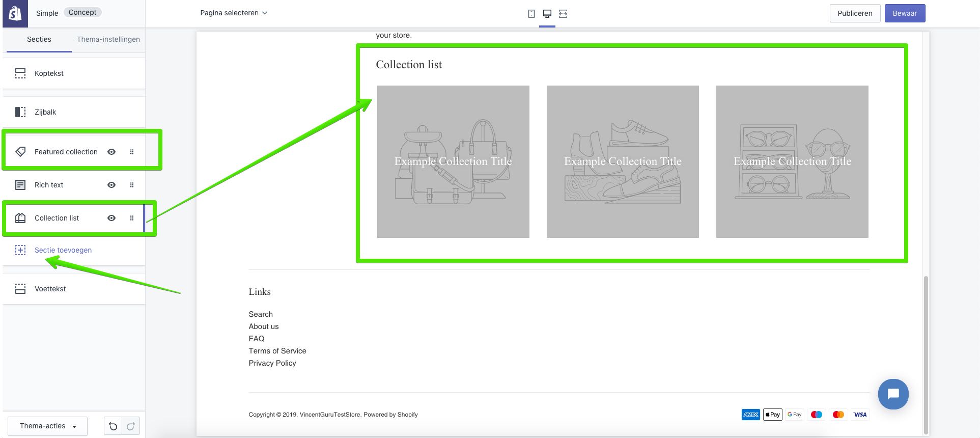Click the Rich text section icon

[x=20, y=185]
